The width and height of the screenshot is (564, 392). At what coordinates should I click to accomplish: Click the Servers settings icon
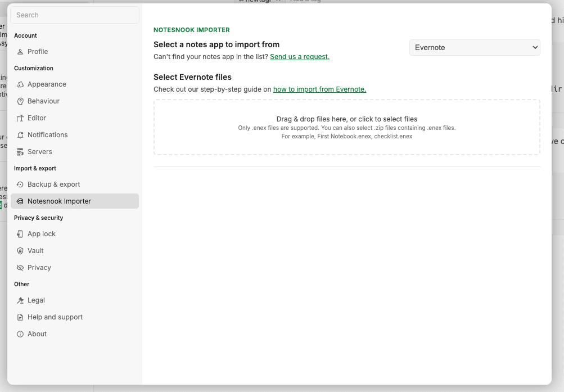20,151
